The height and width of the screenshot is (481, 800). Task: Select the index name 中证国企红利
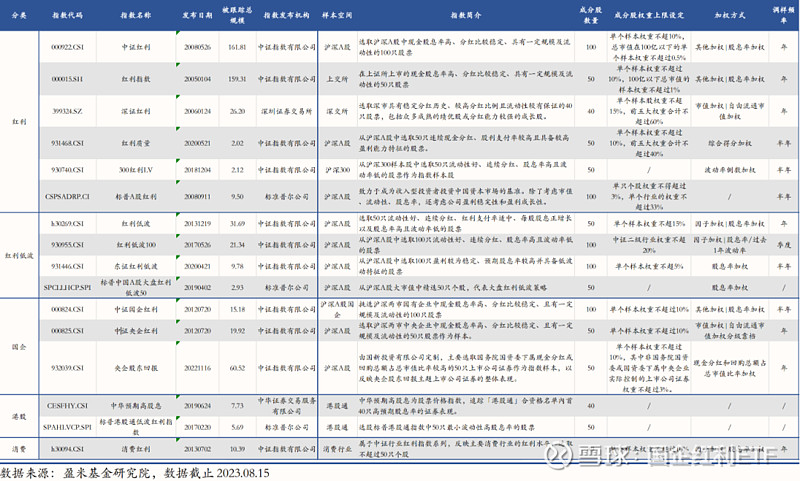(136, 309)
